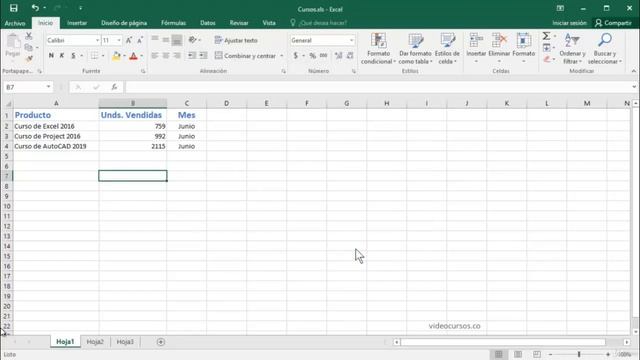Save the workbook with the save icon

click(13, 8)
